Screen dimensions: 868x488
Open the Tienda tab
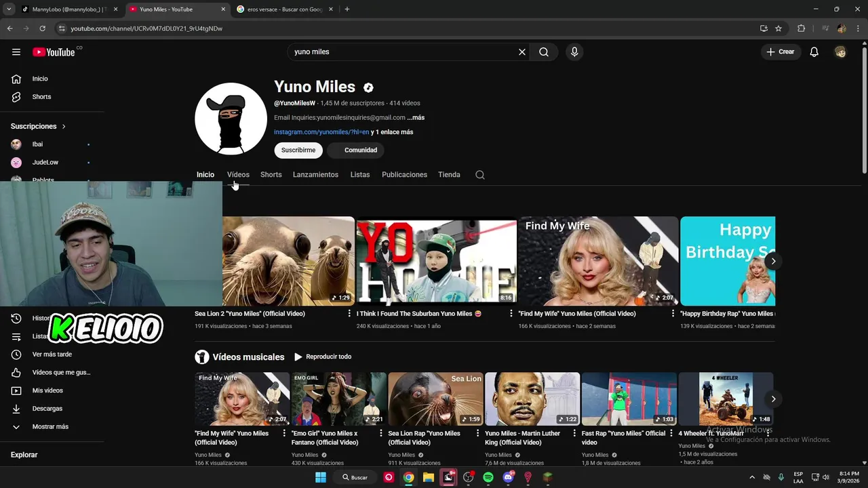(449, 175)
